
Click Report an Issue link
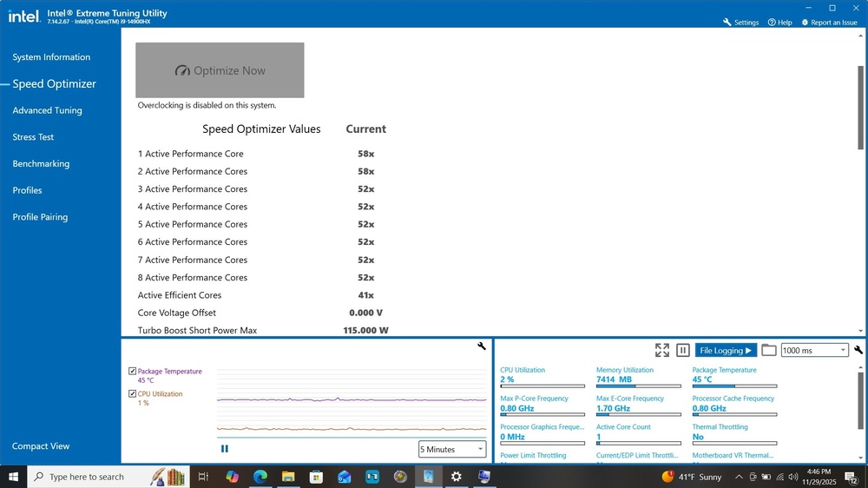coord(829,23)
